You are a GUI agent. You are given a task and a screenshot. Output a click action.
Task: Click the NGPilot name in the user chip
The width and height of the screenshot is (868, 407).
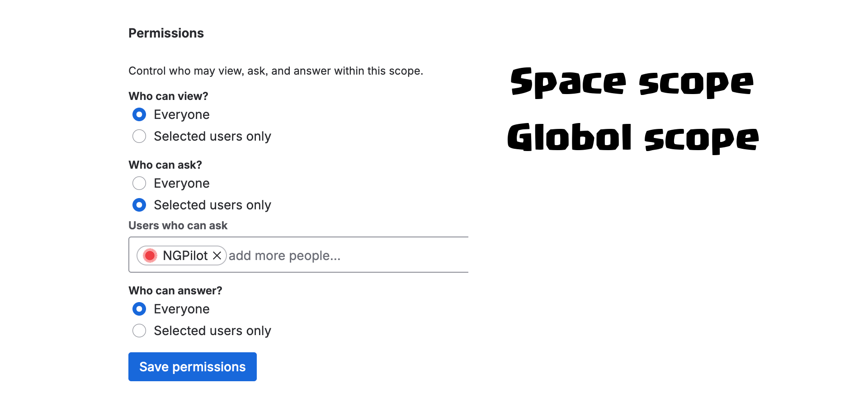click(x=185, y=256)
